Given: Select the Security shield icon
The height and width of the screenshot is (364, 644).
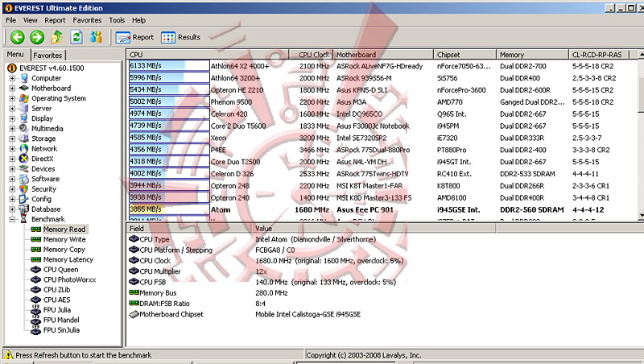Looking at the screenshot, I should tap(24, 189).
